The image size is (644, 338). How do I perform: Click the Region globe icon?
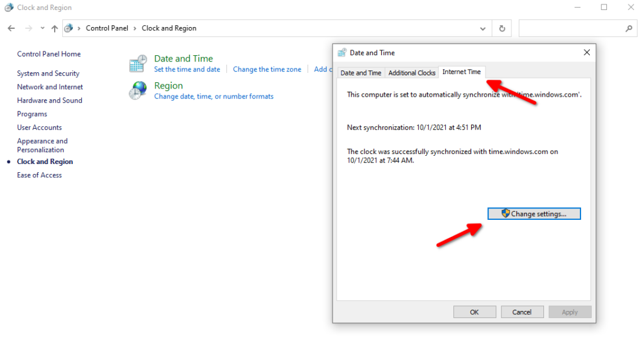138,90
